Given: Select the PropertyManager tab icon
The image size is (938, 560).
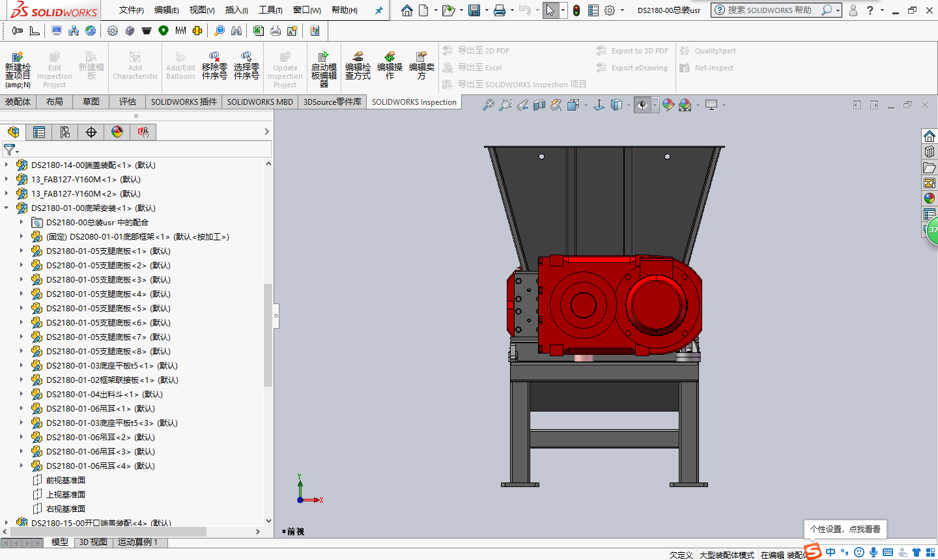Looking at the screenshot, I should pyautogui.click(x=39, y=132).
